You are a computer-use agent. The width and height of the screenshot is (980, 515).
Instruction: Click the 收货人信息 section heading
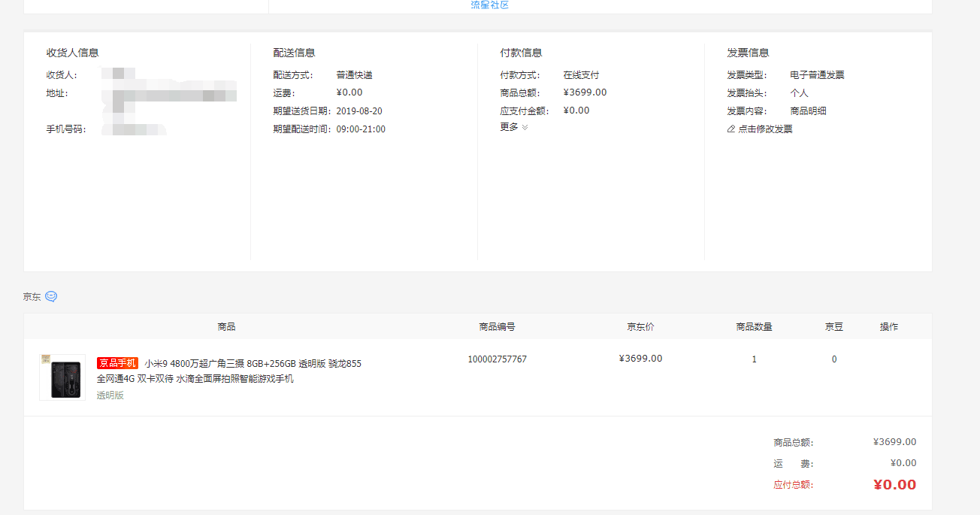click(73, 53)
